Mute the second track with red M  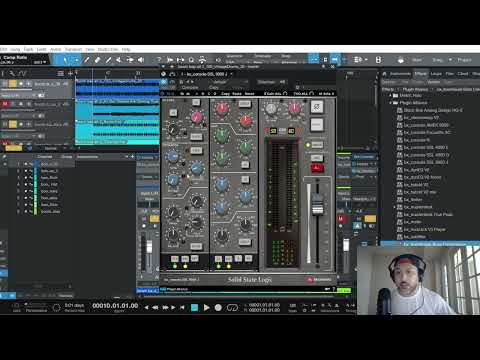pos(5,104)
